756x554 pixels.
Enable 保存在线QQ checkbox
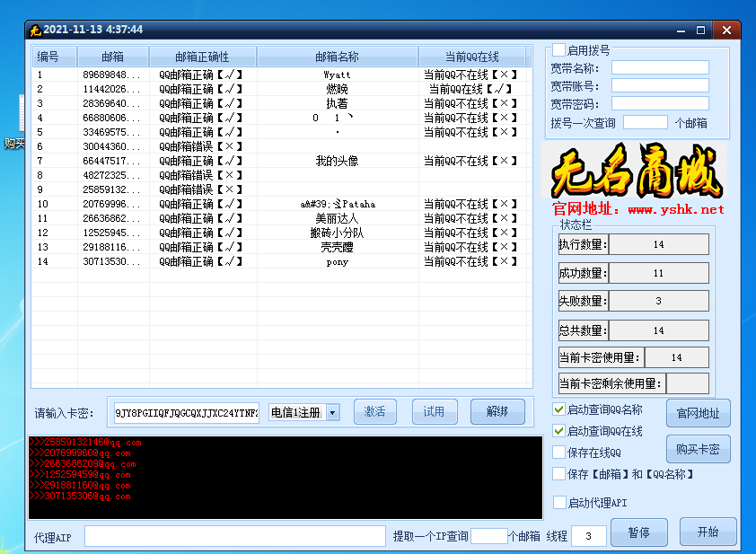[x=558, y=453]
